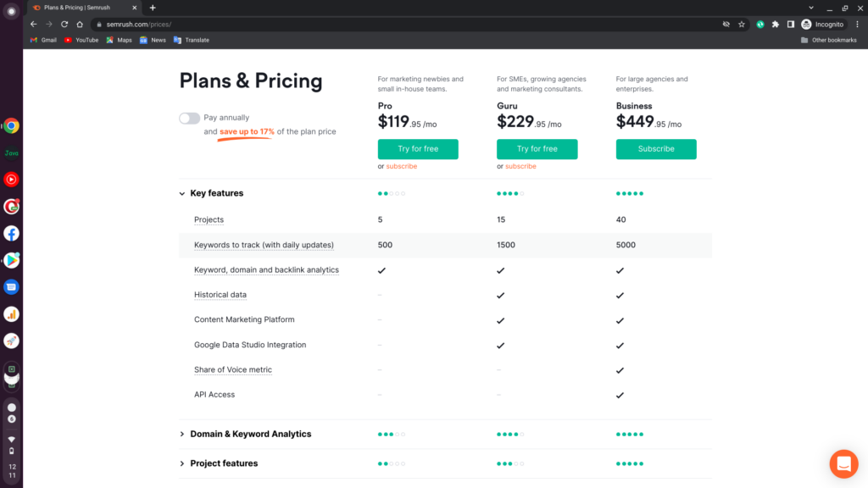Viewport: 868px width, 488px height.
Task: Click the subscribe link under Guru
Action: pos(520,166)
